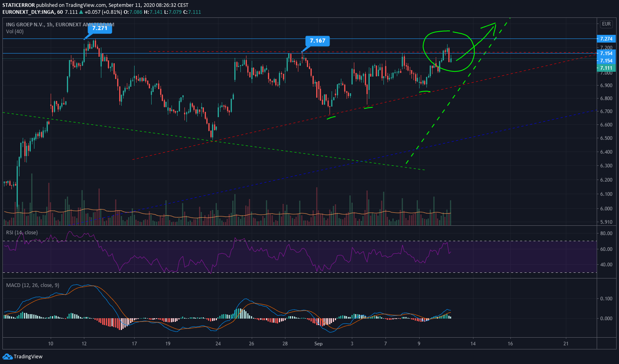Click the RSI 40.00 scale label
Viewport: 619px width, 364px height.
tap(606, 265)
